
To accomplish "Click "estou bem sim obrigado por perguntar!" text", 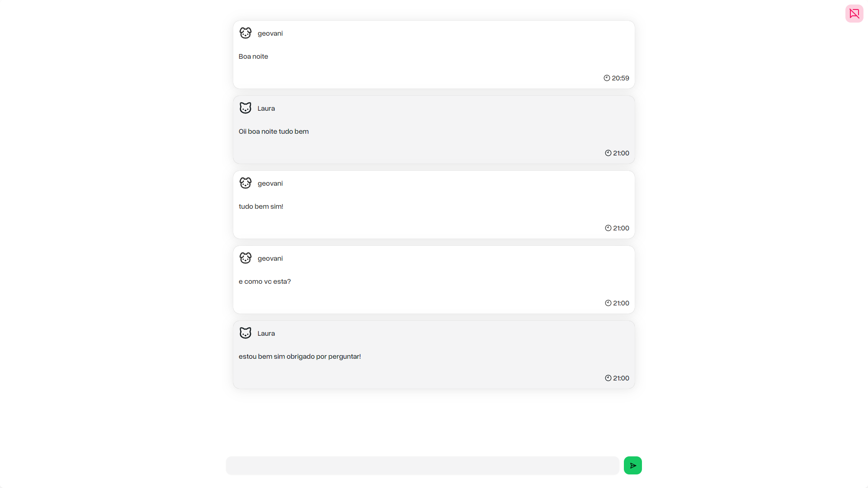I will click(300, 357).
